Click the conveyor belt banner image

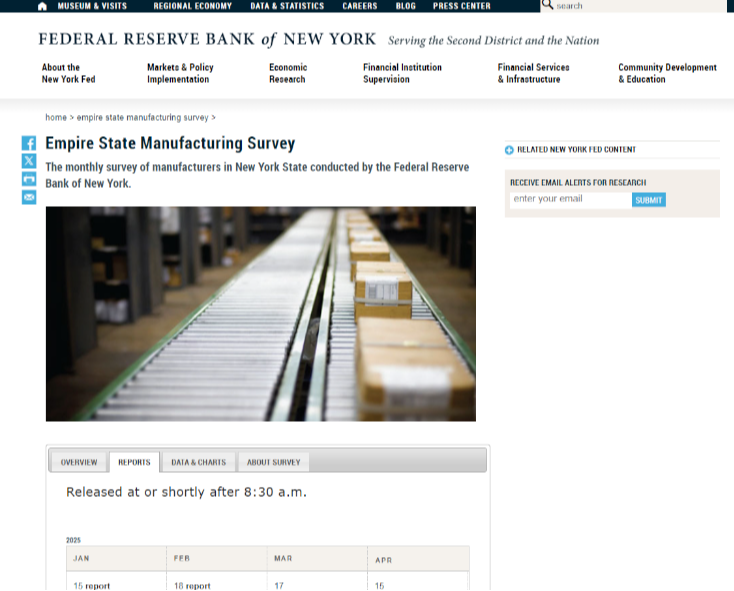pos(261,314)
